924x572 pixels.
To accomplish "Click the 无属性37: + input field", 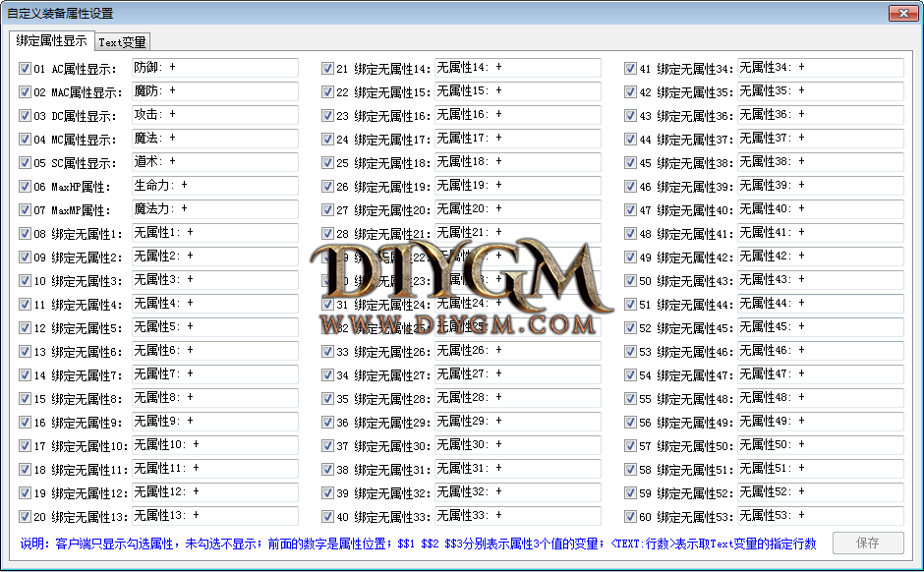I will 821,139.
